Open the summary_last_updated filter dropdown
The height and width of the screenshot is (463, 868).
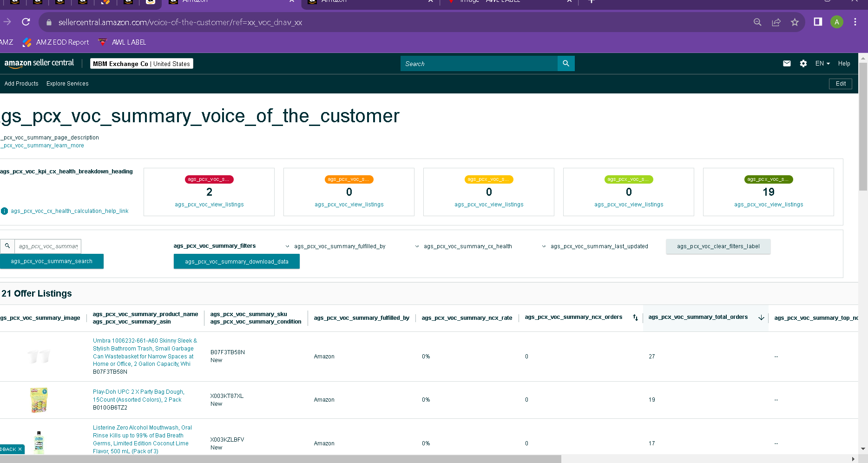tap(595, 246)
